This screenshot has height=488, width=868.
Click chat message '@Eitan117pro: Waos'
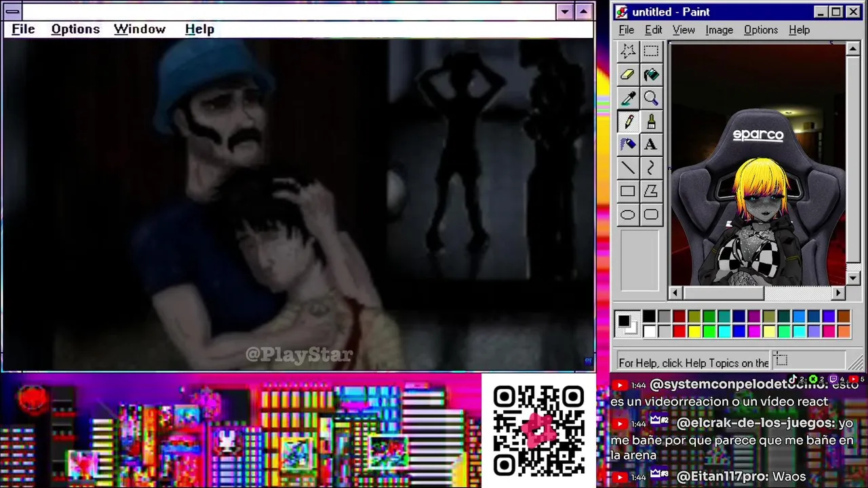(x=741, y=477)
